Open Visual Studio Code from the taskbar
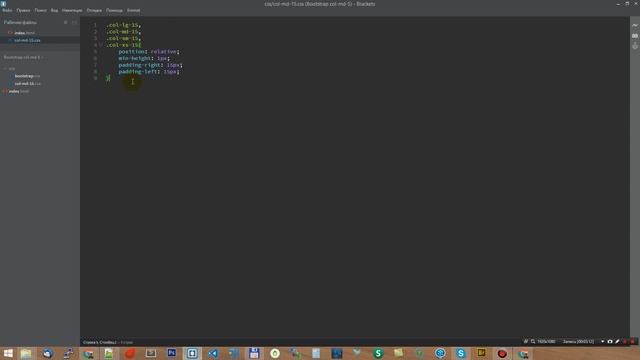Screen dimensions: 640x360 pyautogui.click(x=213, y=353)
